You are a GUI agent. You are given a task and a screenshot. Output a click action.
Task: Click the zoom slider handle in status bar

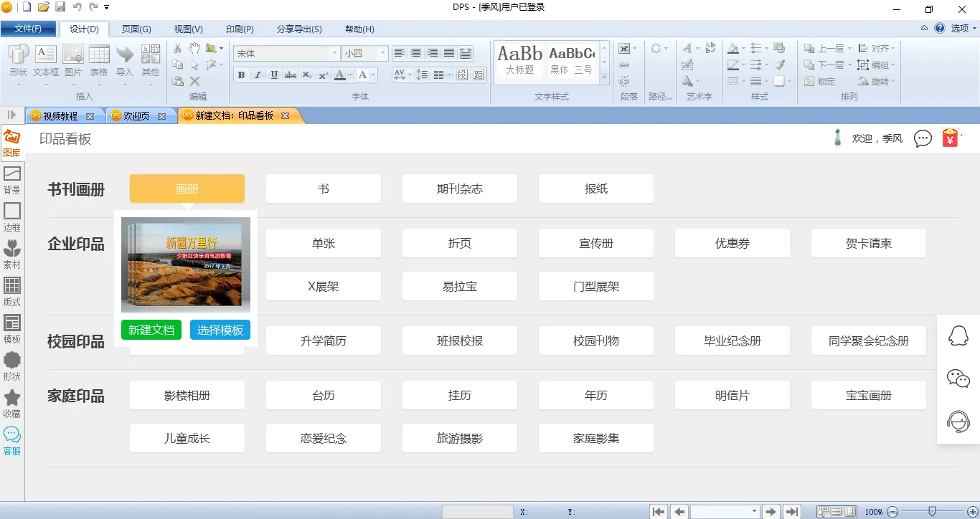pyautogui.click(x=932, y=511)
